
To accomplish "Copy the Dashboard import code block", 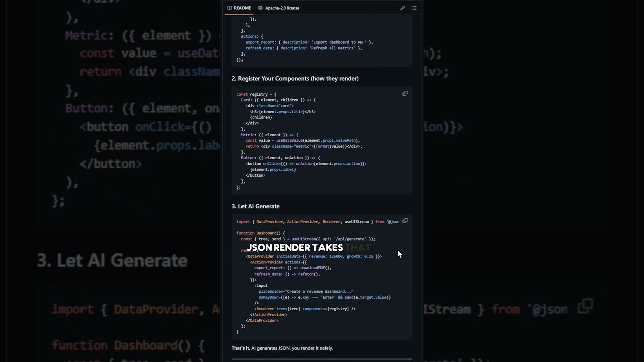I will click(405, 221).
